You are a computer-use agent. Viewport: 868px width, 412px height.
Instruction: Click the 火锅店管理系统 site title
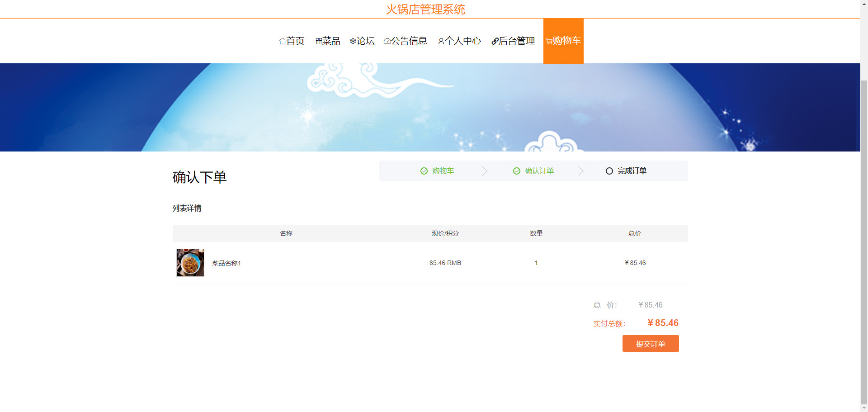coord(425,9)
